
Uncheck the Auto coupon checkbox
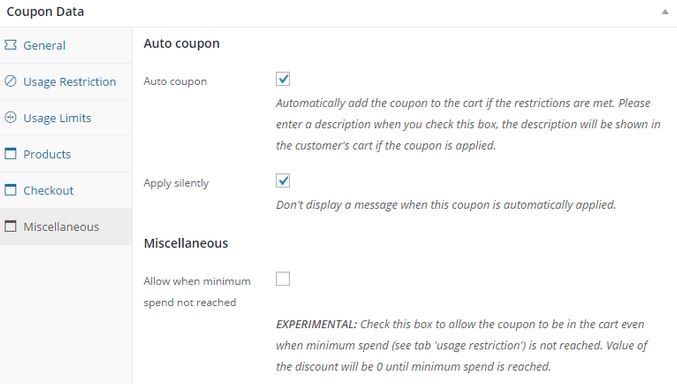pos(283,79)
